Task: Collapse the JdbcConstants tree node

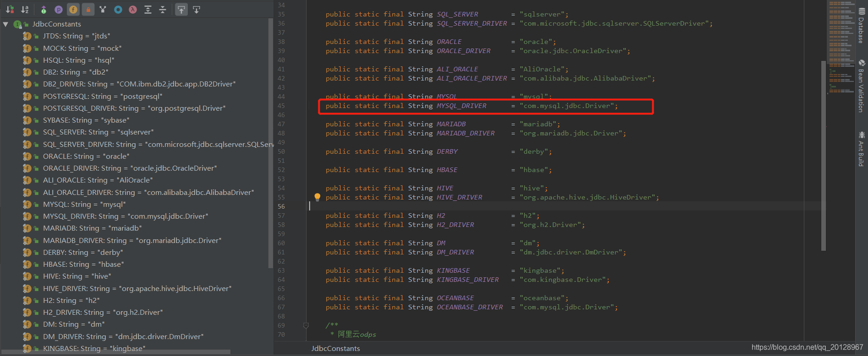Action: pos(5,24)
